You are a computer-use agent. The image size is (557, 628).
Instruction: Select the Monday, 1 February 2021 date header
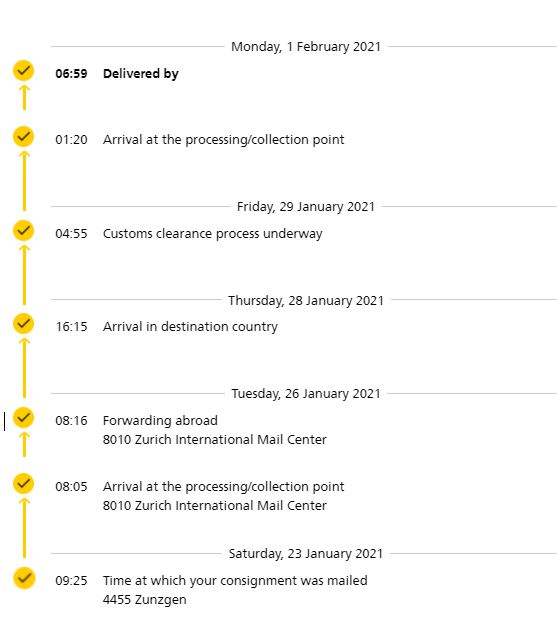coord(306,47)
